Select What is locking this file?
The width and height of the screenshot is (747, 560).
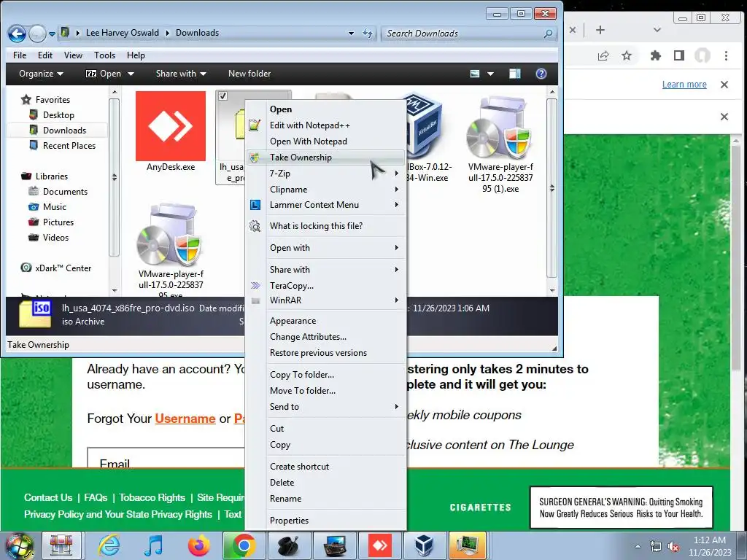(x=326, y=226)
